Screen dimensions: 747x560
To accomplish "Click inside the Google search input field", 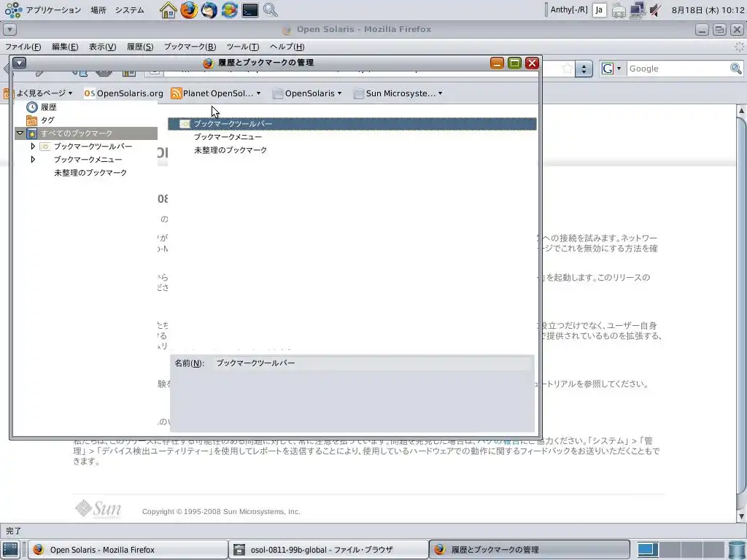I will pos(678,69).
